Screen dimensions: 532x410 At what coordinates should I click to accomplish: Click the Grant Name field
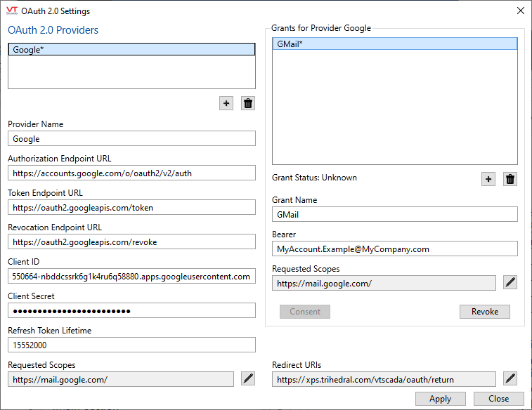(394, 215)
